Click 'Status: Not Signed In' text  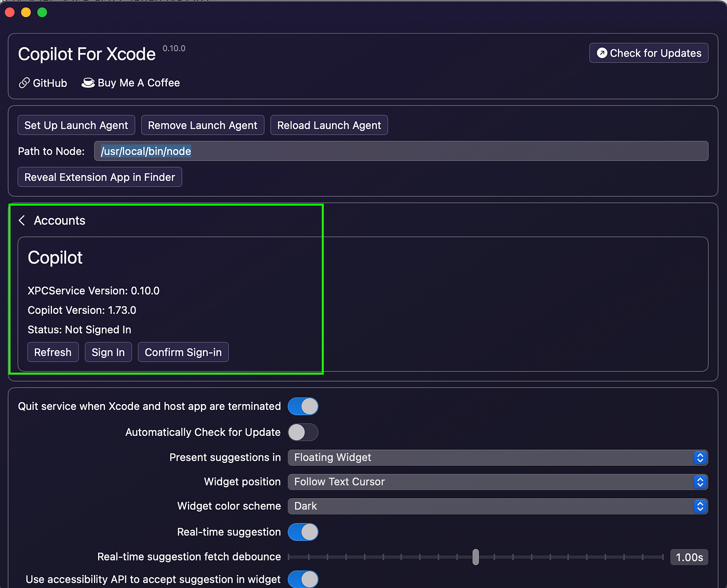point(79,330)
